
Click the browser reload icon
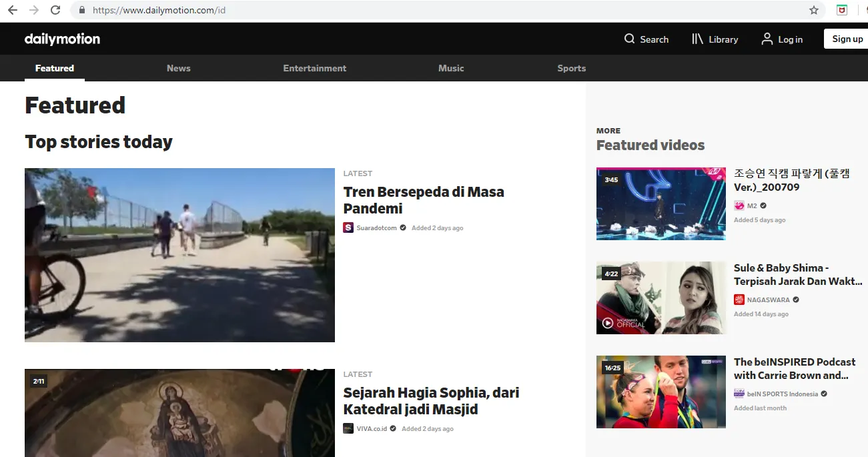(x=55, y=10)
